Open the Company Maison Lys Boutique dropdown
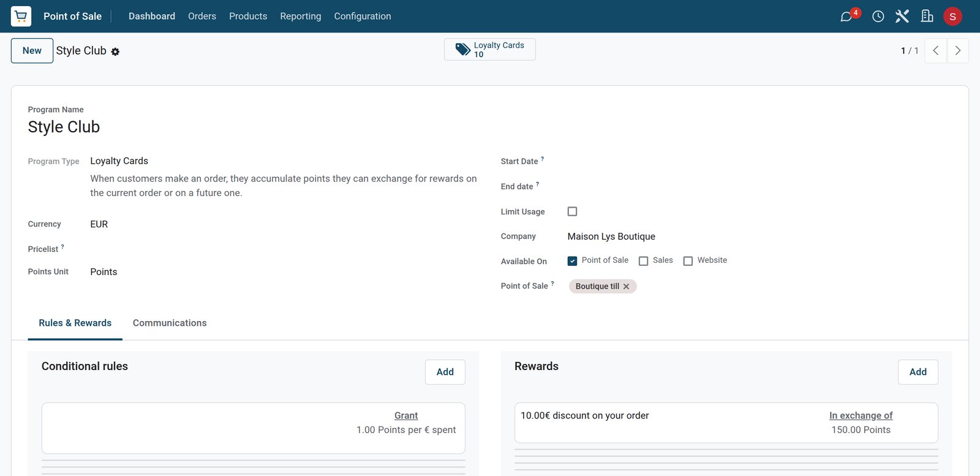This screenshot has height=476, width=980. tap(759, 236)
